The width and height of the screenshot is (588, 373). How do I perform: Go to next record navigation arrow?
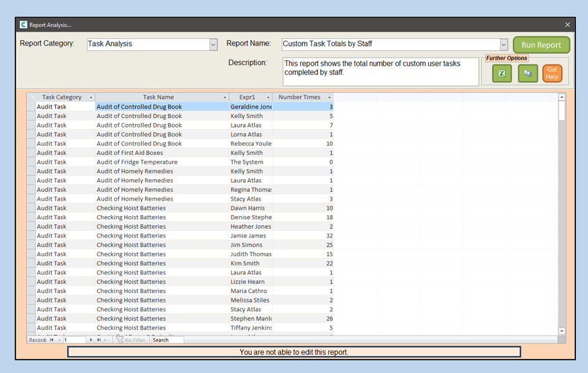pos(91,340)
